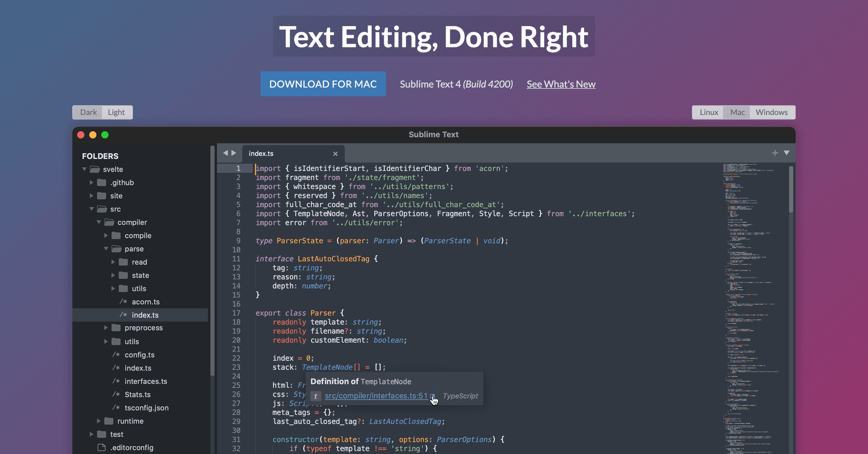Select the Mac platform toggle
868x454 pixels.
coord(737,112)
